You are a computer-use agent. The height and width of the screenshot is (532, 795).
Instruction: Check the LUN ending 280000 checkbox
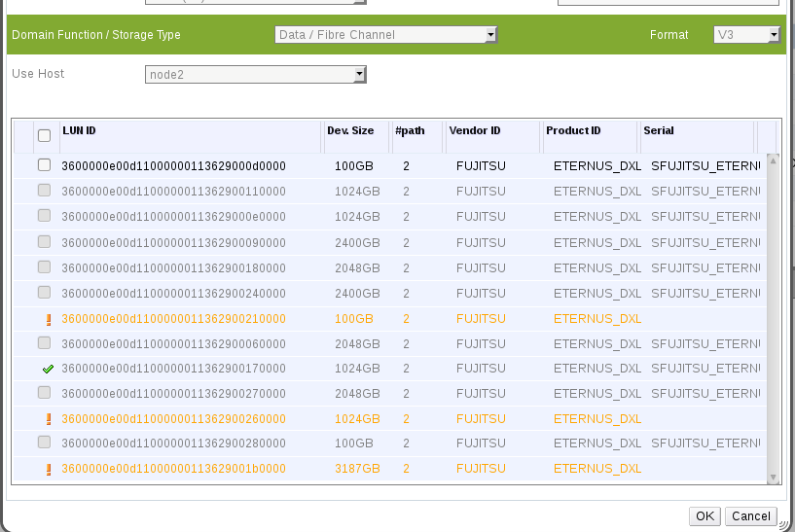44,443
